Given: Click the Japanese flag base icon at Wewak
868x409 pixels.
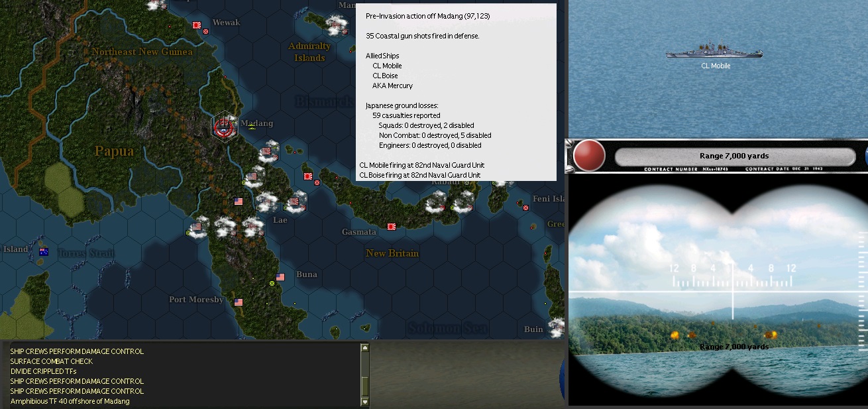Looking at the screenshot, I should pyautogui.click(x=196, y=25).
